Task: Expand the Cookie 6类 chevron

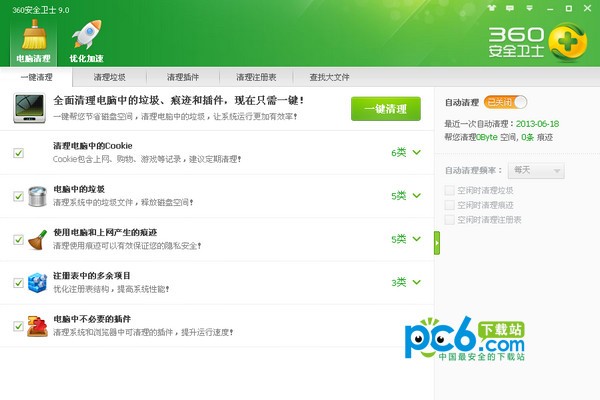Action: coord(417,152)
